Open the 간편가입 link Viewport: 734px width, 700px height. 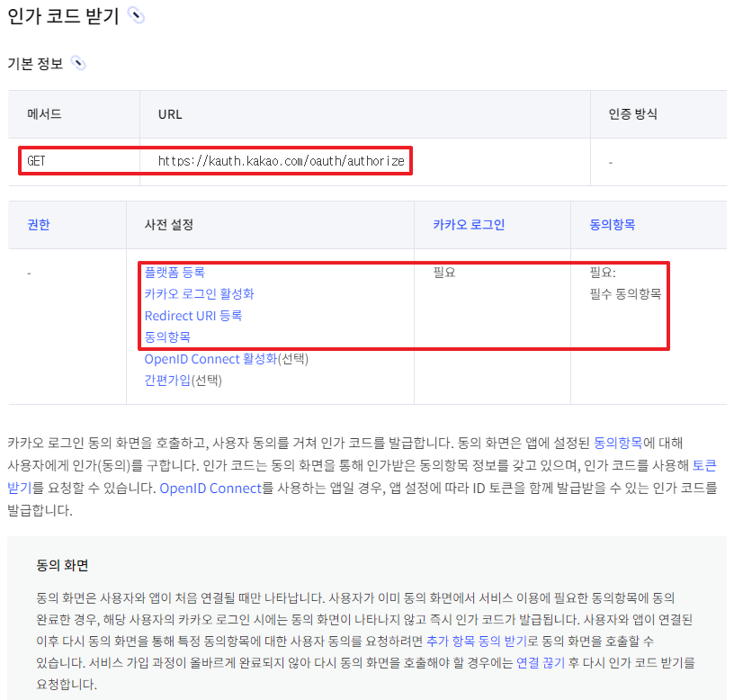click(167, 381)
